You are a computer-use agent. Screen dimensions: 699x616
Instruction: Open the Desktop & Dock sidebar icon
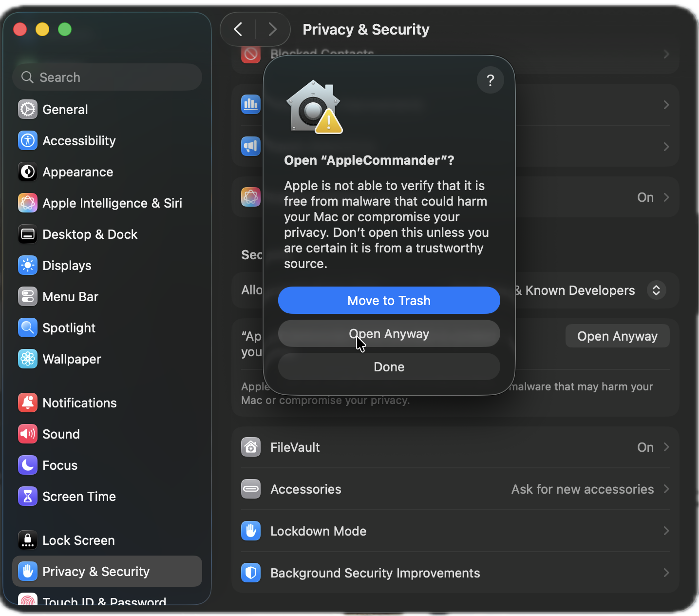[x=28, y=234]
